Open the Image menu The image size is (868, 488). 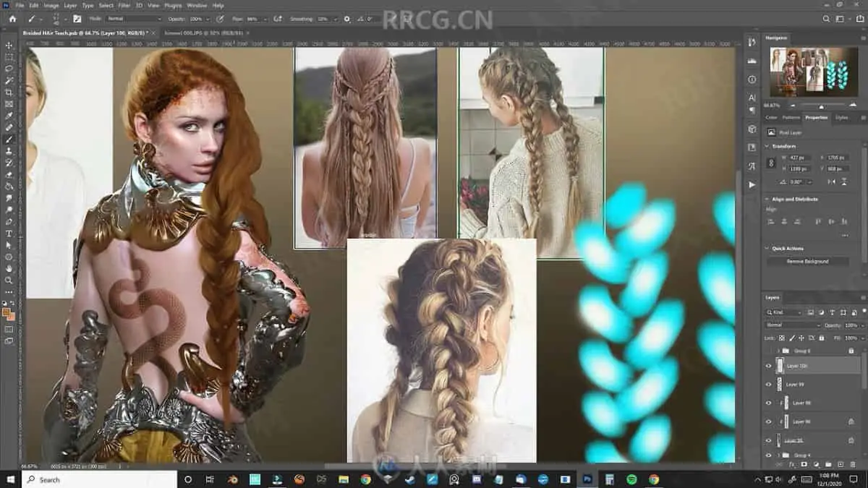click(51, 5)
